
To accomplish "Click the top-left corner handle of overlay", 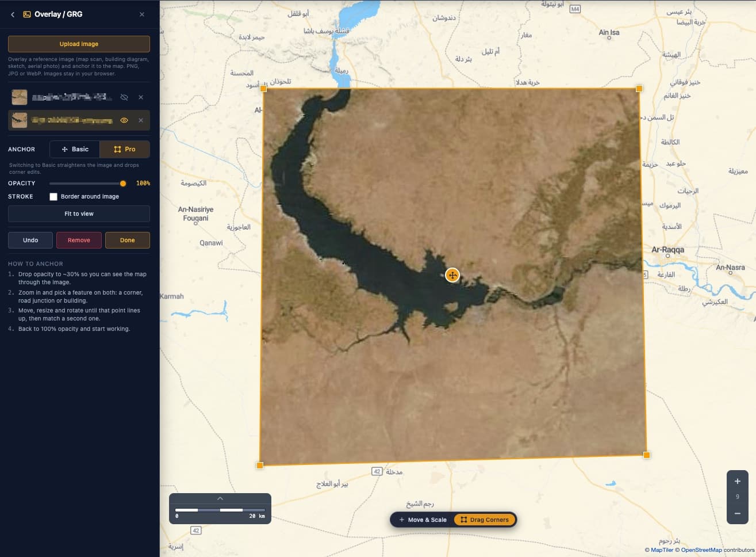I will pos(263,89).
